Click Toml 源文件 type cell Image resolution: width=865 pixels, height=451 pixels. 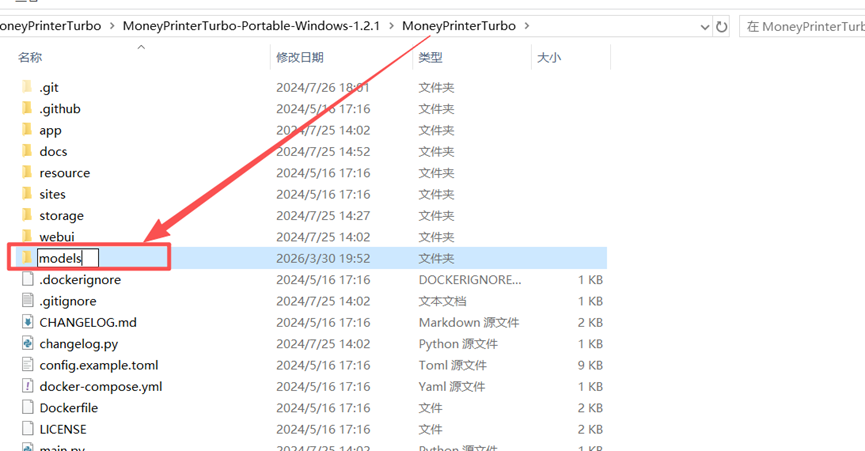click(x=452, y=366)
